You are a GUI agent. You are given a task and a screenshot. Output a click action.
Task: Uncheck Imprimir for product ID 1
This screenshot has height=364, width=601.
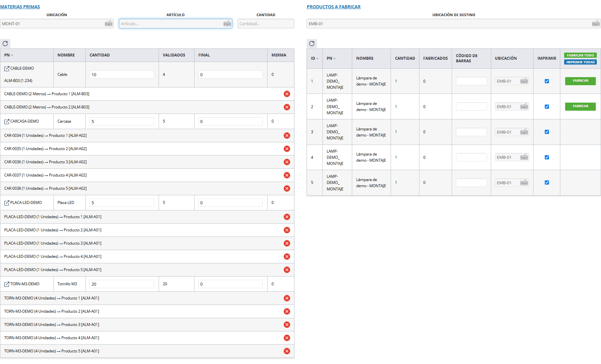tap(547, 81)
